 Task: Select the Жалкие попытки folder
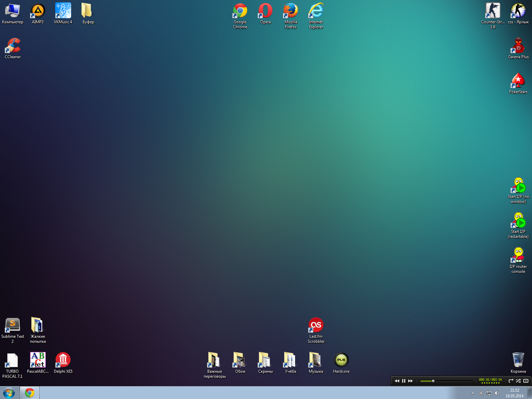point(38,330)
